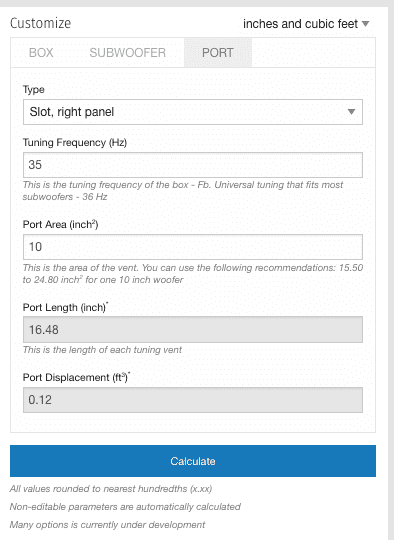Click the 'Port Length (inch)' label

65,307
